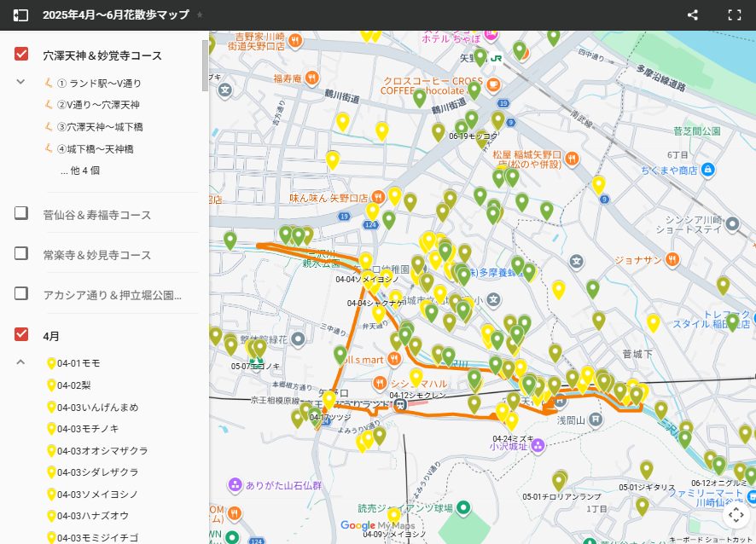
Task: Click the sidebar vertical scrollbar
Action: [205, 65]
